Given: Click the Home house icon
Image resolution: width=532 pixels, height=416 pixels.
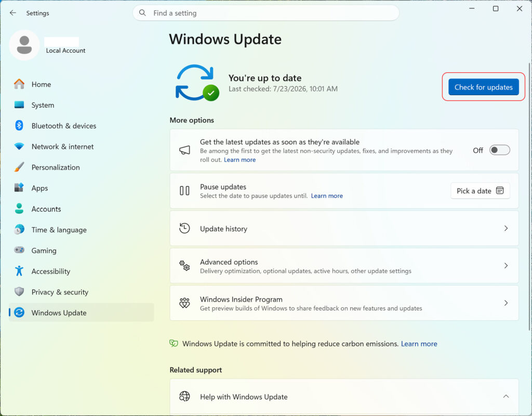Looking at the screenshot, I should click(19, 84).
